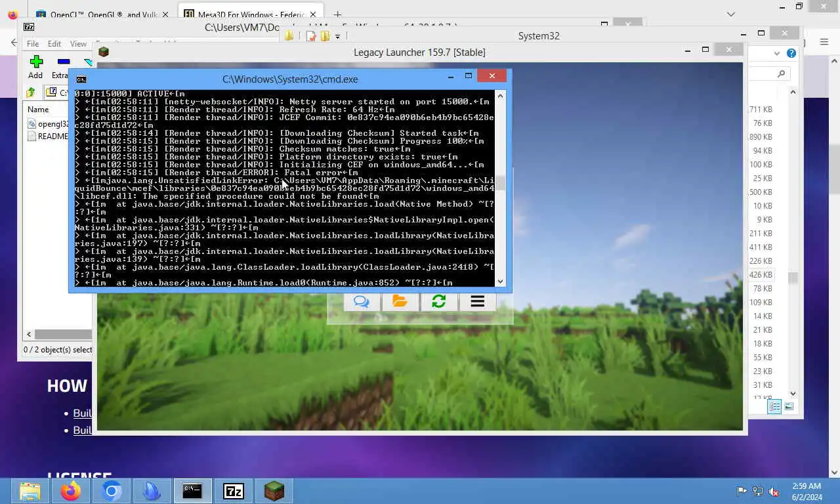Switch to 7-Zip via taskbar
Image resolution: width=840 pixels, height=504 pixels.
[x=234, y=491]
